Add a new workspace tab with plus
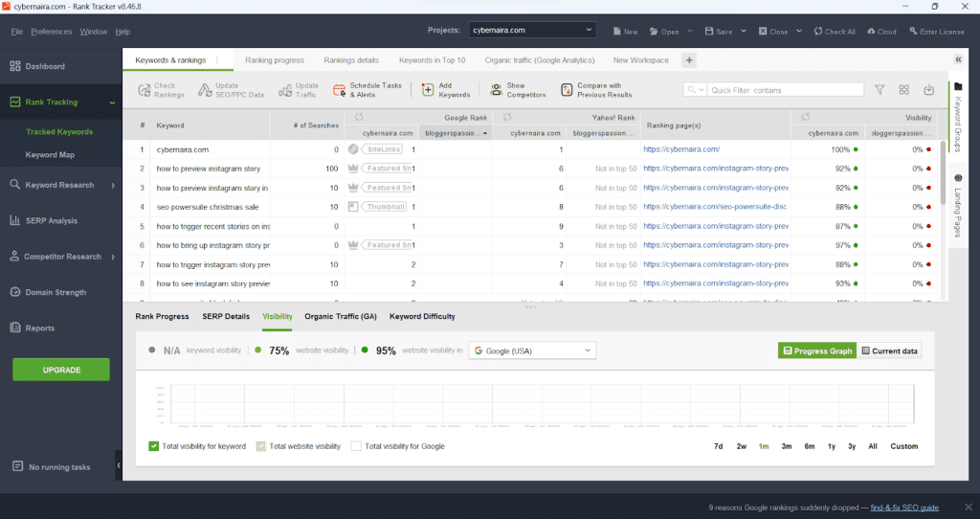The width and height of the screenshot is (980, 519). pyautogui.click(x=688, y=60)
